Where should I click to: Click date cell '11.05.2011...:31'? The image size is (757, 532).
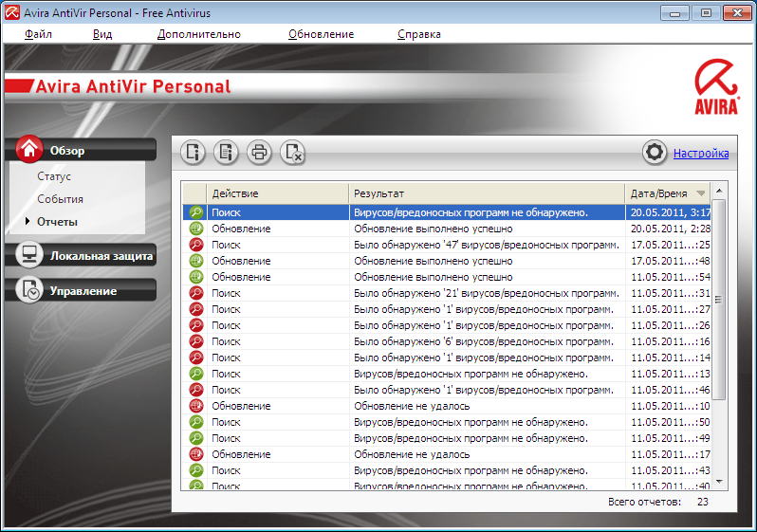[x=670, y=293]
